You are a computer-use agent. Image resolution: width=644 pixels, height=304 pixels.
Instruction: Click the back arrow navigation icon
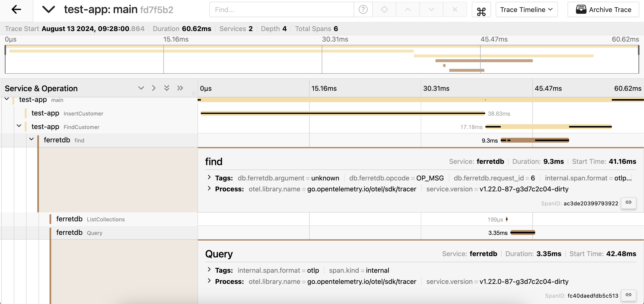(x=16, y=9)
